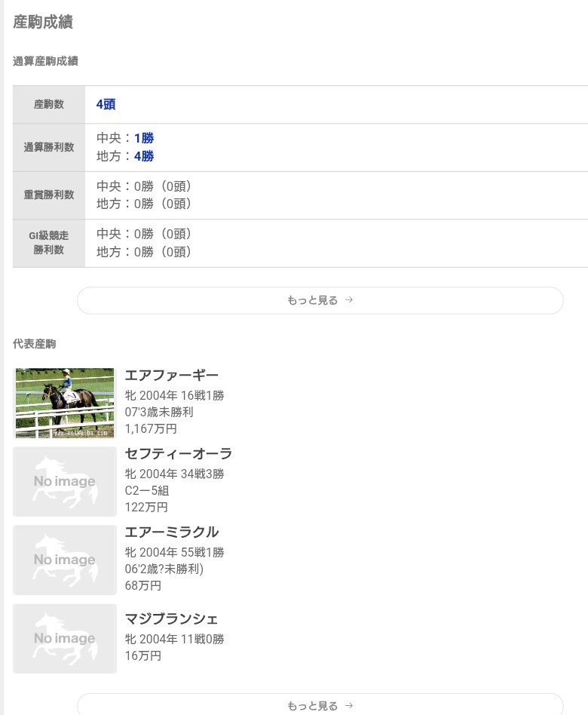This screenshot has width=588, height=715.
Task: Select the マジブランシェ horse name
Action: 171,619
